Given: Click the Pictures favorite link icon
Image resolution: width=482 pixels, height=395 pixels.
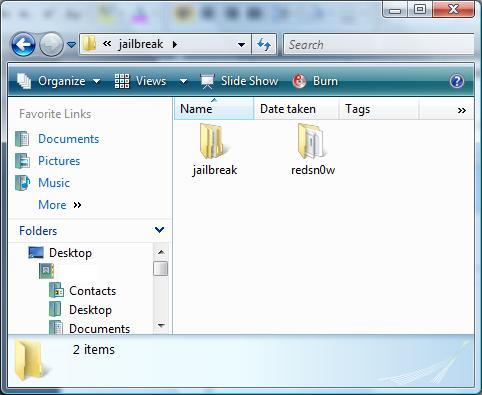Looking at the screenshot, I should [22, 161].
